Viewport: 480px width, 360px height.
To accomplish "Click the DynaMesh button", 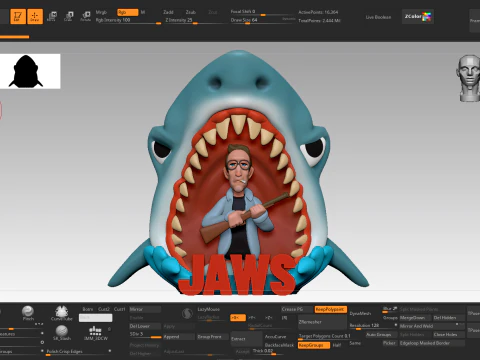I will (361, 314).
